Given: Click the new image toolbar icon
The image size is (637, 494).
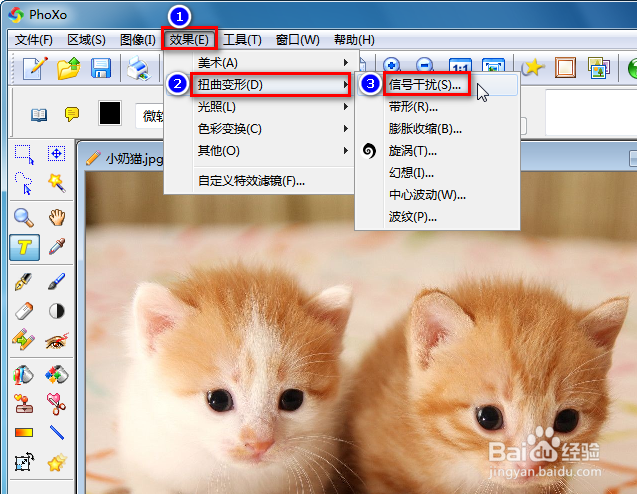Looking at the screenshot, I should pyautogui.click(x=35, y=68).
